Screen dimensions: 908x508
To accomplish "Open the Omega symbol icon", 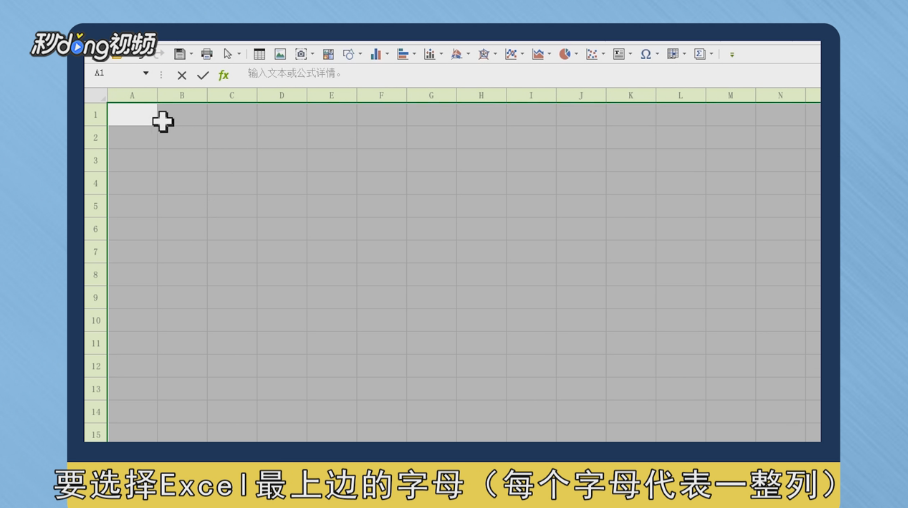I will 646,54.
